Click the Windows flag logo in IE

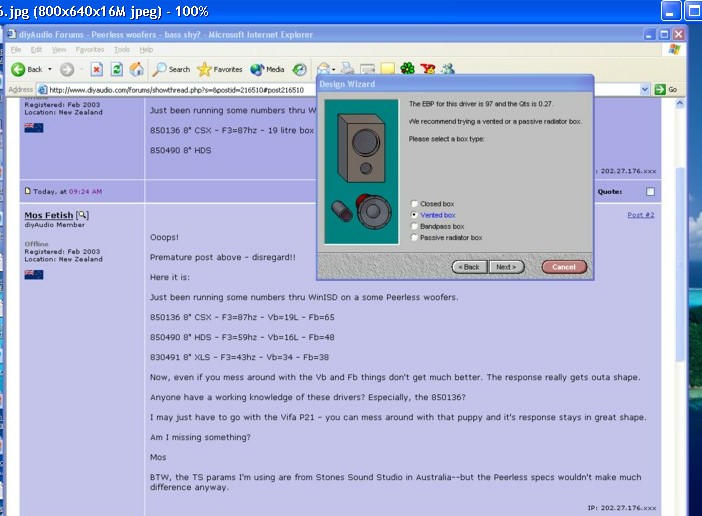(674, 49)
